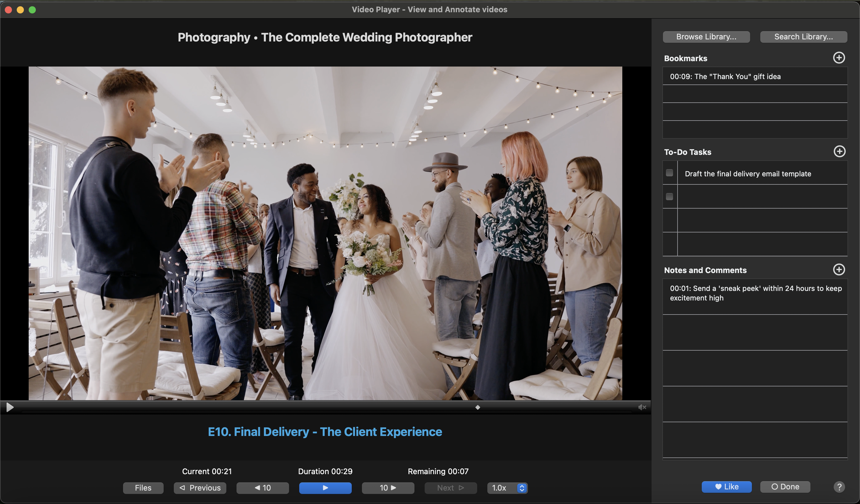Click Browse Library button
This screenshot has height=504, width=860.
(x=706, y=37)
